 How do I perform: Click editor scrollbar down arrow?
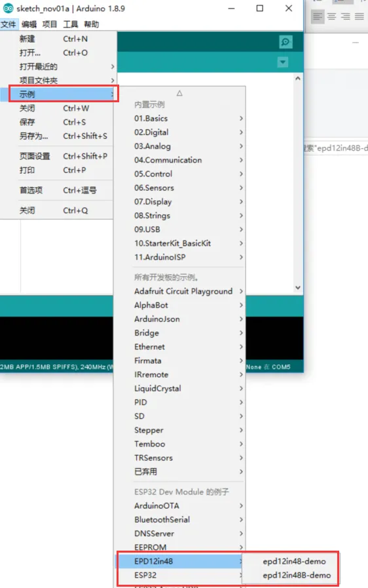298,288
